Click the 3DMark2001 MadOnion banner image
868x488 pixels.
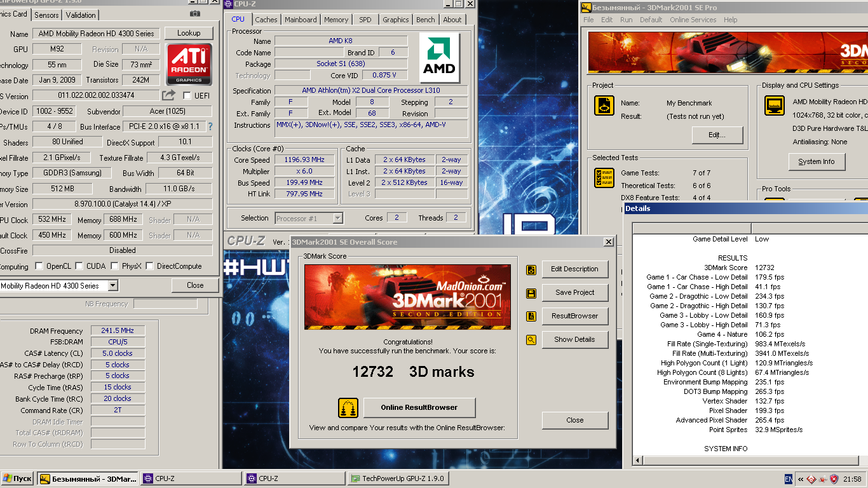click(x=407, y=297)
